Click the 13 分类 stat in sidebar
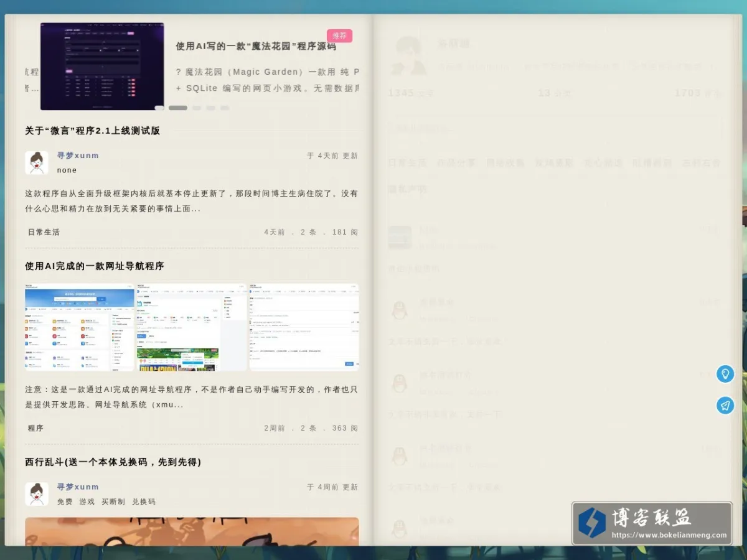Screen dimensions: 747x560 (554, 93)
